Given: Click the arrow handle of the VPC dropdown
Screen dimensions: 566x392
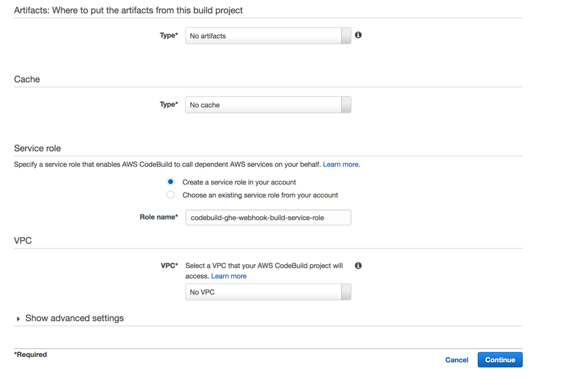Looking at the screenshot, I should point(346,292).
